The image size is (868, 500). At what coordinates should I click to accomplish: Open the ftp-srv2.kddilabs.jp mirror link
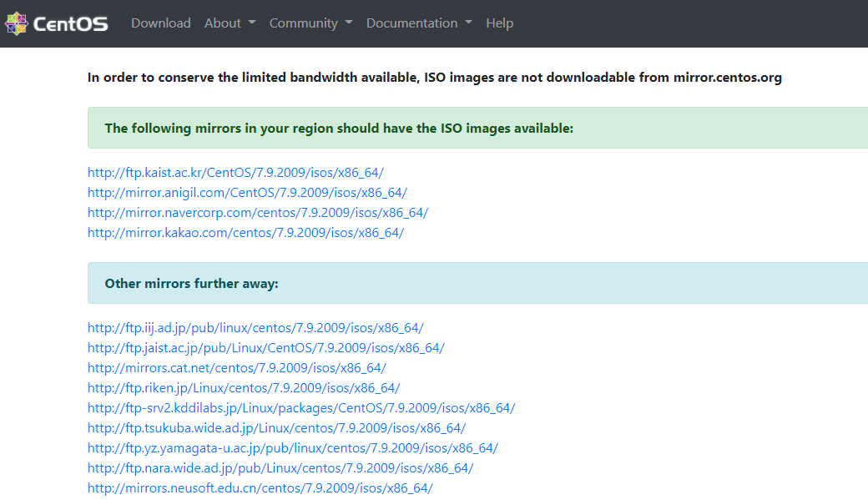click(301, 408)
